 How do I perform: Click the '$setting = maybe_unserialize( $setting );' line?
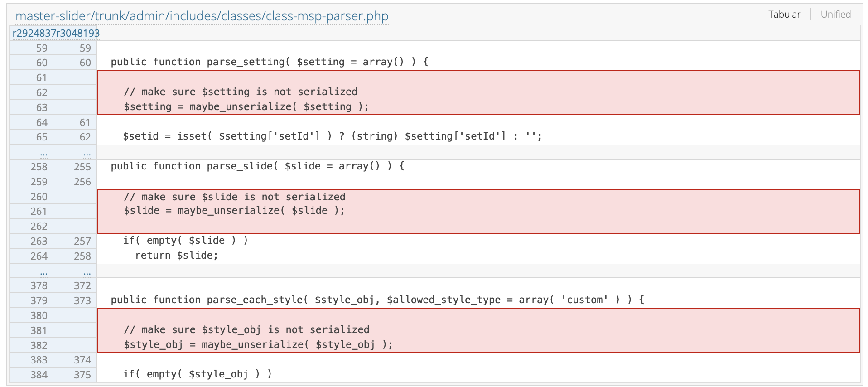(x=246, y=107)
